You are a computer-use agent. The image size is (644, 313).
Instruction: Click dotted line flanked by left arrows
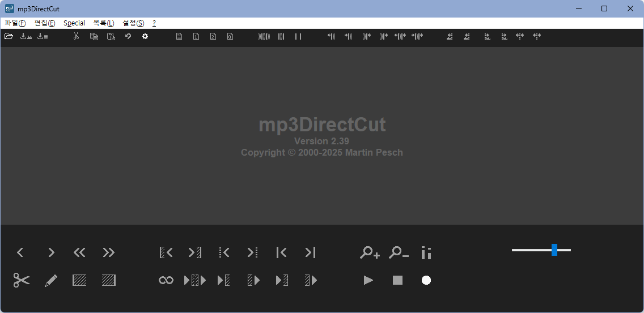click(x=520, y=37)
